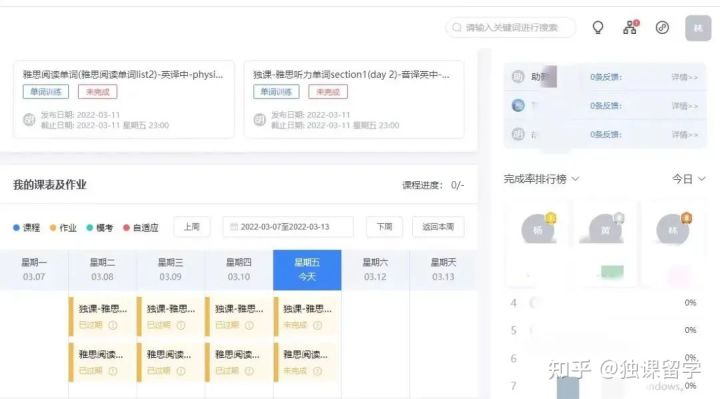720x399 pixels.
Task: Expand the 今日 period dropdown
Action: [x=688, y=179]
